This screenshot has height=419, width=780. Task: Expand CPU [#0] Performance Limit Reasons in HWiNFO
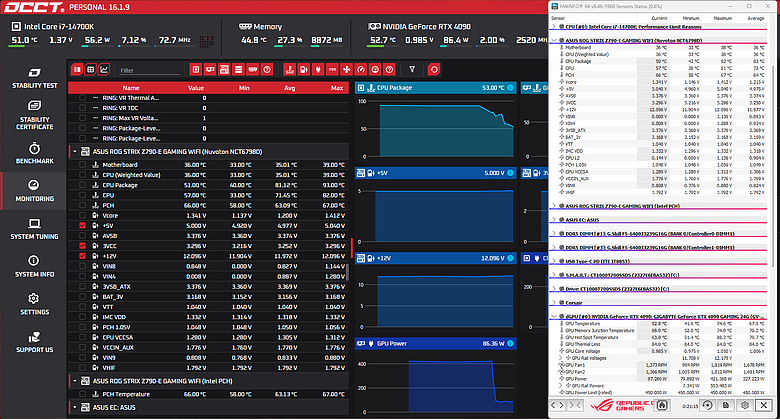coord(554,26)
